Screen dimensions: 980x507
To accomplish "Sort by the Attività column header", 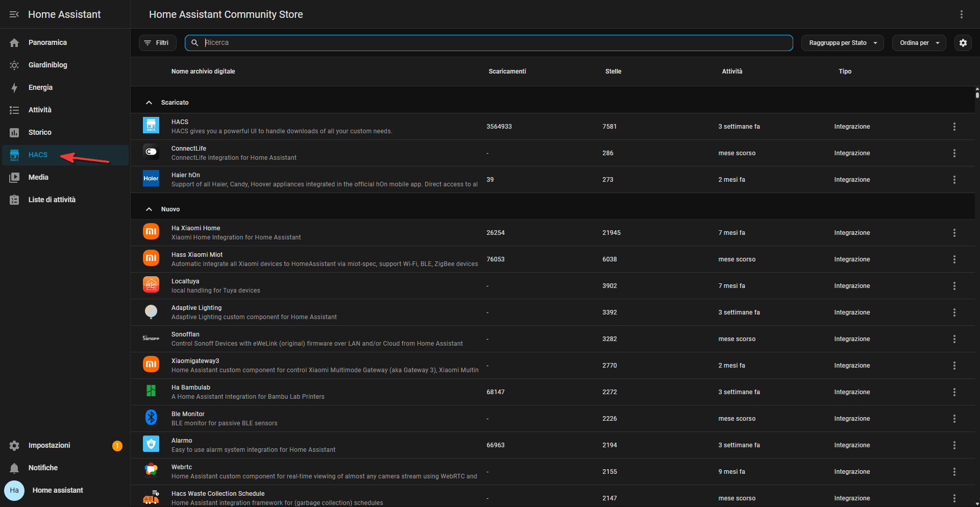I will coord(732,71).
